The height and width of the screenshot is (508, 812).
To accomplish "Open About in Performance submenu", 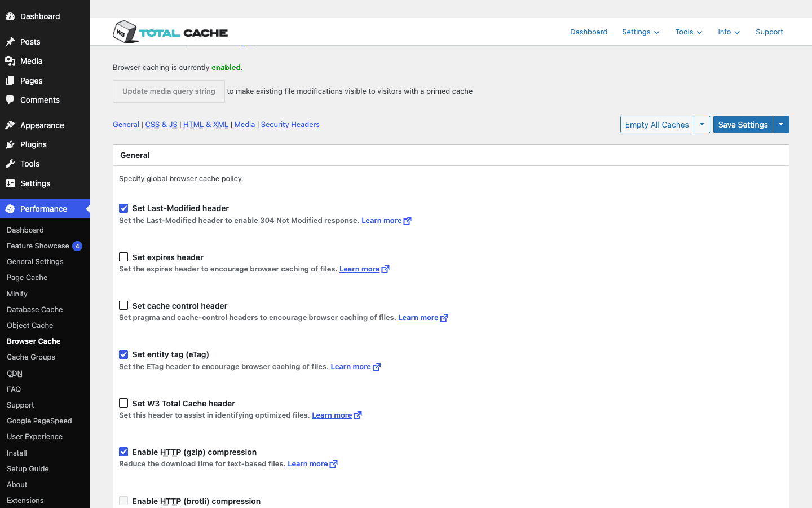I will coord(17,485).
